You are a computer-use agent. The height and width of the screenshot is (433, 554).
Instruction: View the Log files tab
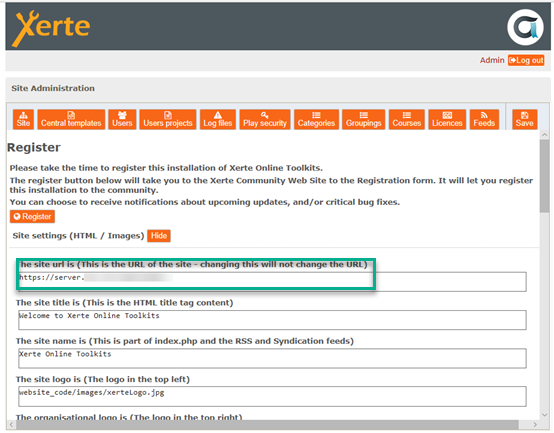(218, 119)
